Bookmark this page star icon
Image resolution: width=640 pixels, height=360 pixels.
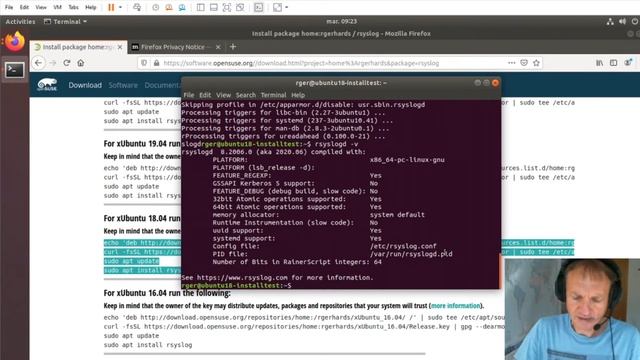pos(536,63)
